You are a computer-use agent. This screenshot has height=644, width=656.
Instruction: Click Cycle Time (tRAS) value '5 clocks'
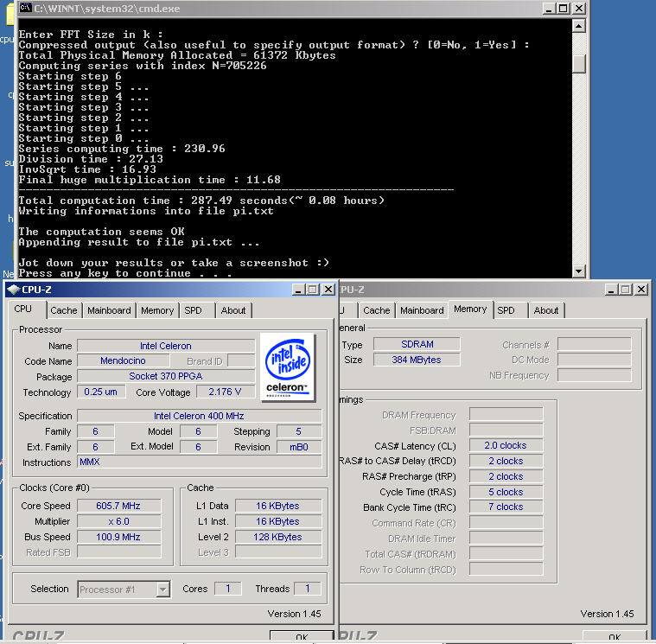506,492
